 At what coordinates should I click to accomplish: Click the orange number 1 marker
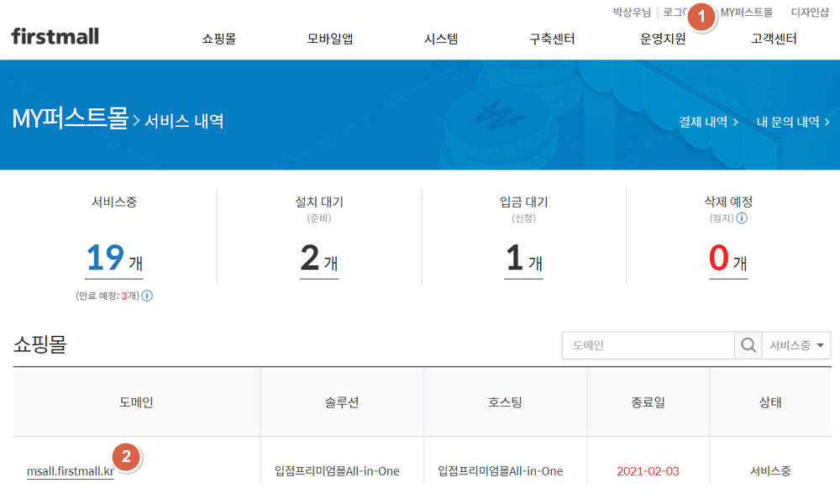(x=702, y=15)
